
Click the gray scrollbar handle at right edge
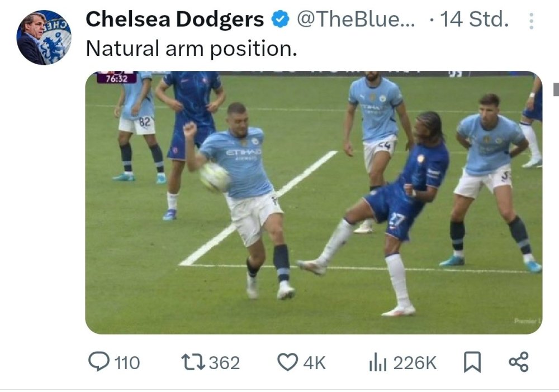[x=556, y=89]
